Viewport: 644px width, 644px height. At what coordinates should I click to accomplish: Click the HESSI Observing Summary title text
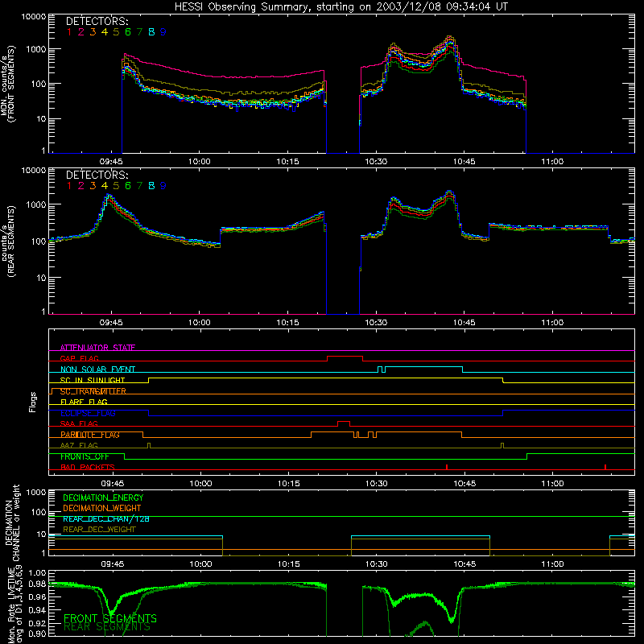pos(341,6)
